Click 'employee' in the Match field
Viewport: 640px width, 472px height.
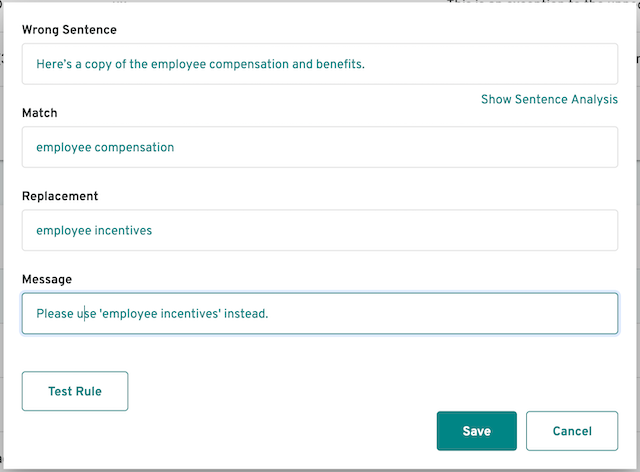[64, 147]
